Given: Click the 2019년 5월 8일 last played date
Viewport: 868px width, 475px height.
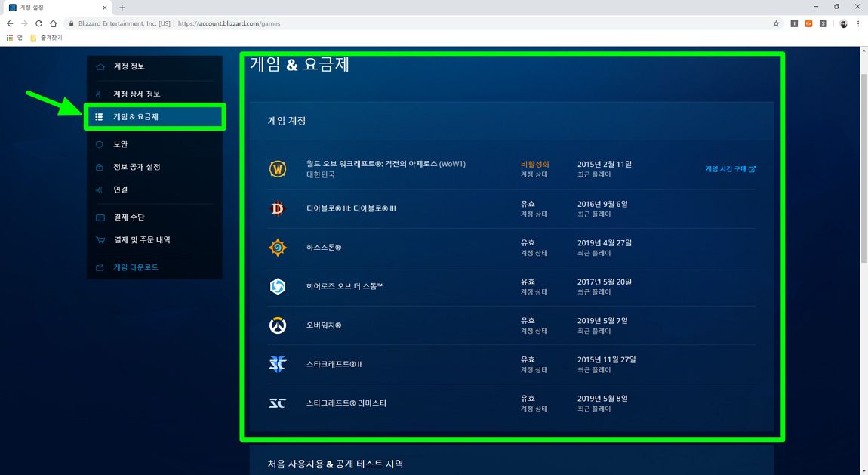Looking at the screenshot, I should point(602,399).
